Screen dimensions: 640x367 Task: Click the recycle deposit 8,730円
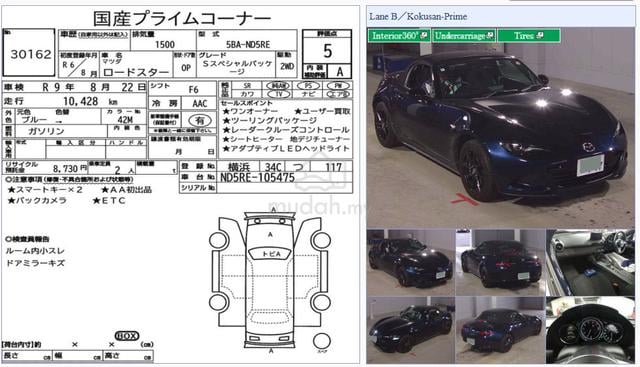point(70,169)
